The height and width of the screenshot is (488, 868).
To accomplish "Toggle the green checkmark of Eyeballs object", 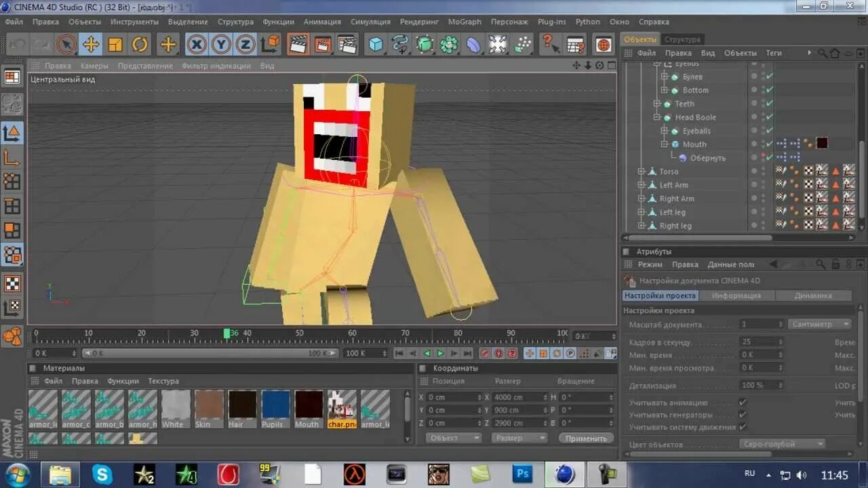I will [770, 131].
